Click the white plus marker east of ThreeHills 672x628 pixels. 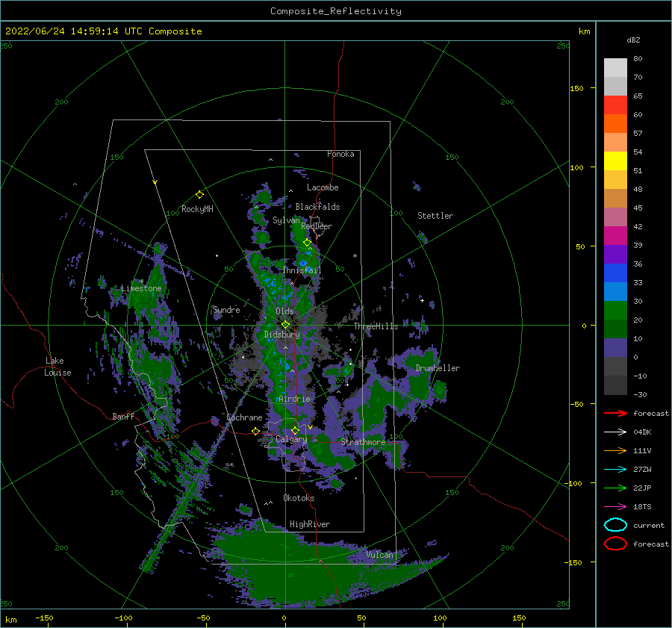[422, 300]
